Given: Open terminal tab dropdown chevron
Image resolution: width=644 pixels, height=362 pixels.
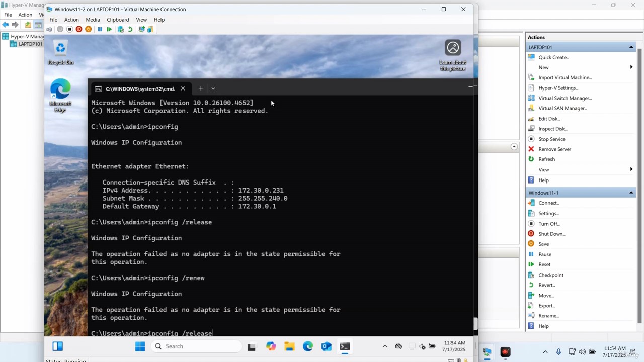Looking at the screenshot, I should pyautogui.click(x=213, y=88).
